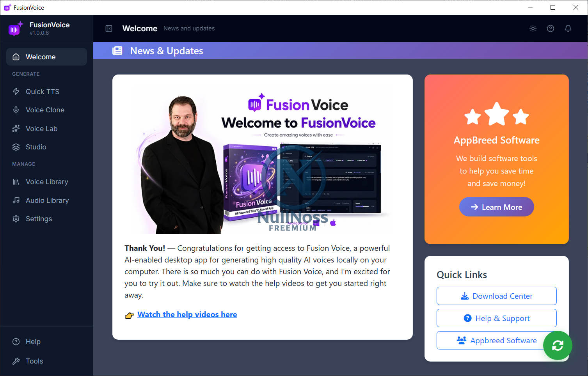Screen dimensions: 588x376
Task: Click the layers icon for Studio
Action: click(x=16, y=147)
